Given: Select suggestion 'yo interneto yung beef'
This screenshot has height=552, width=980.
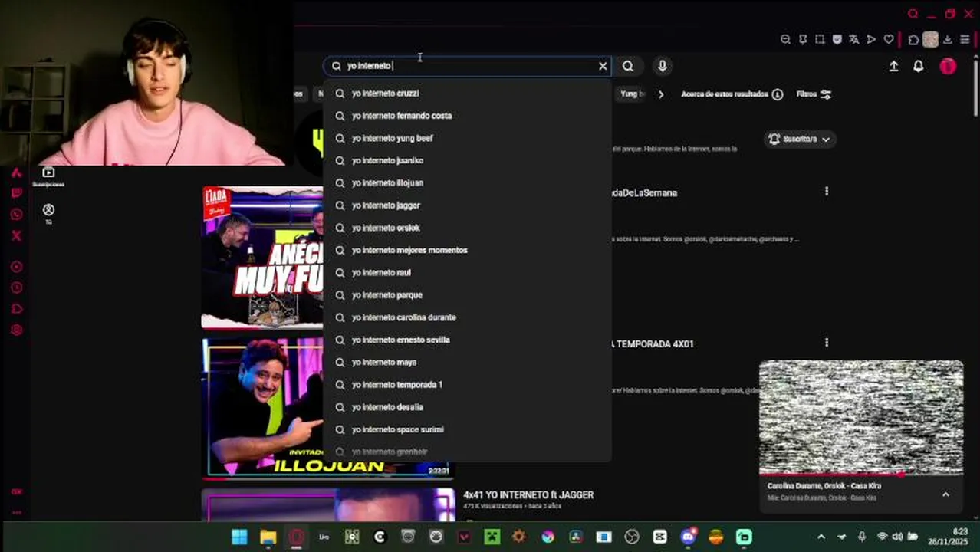Looking at the screenshot, I should [x=467, y=138].
